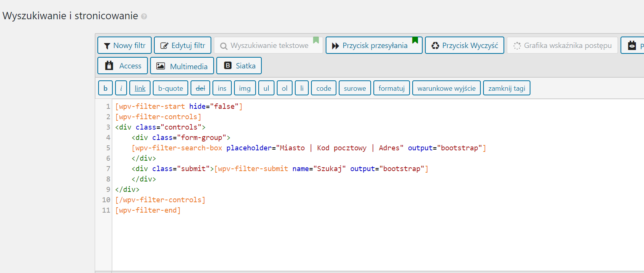This screenshot has height=273, width=644.
Task: Click the div class="form-group" line
Action: (x=181, y=137)
